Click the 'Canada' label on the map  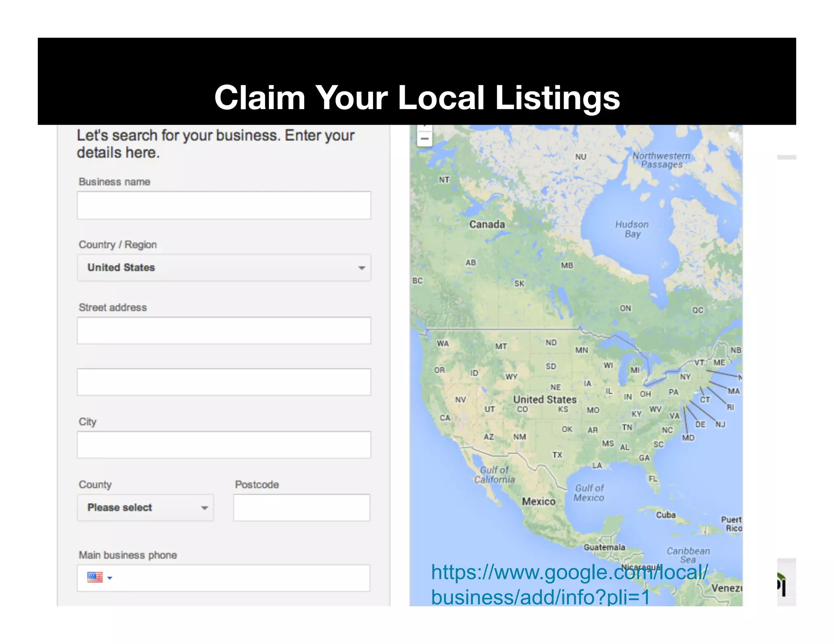[487, 224]
